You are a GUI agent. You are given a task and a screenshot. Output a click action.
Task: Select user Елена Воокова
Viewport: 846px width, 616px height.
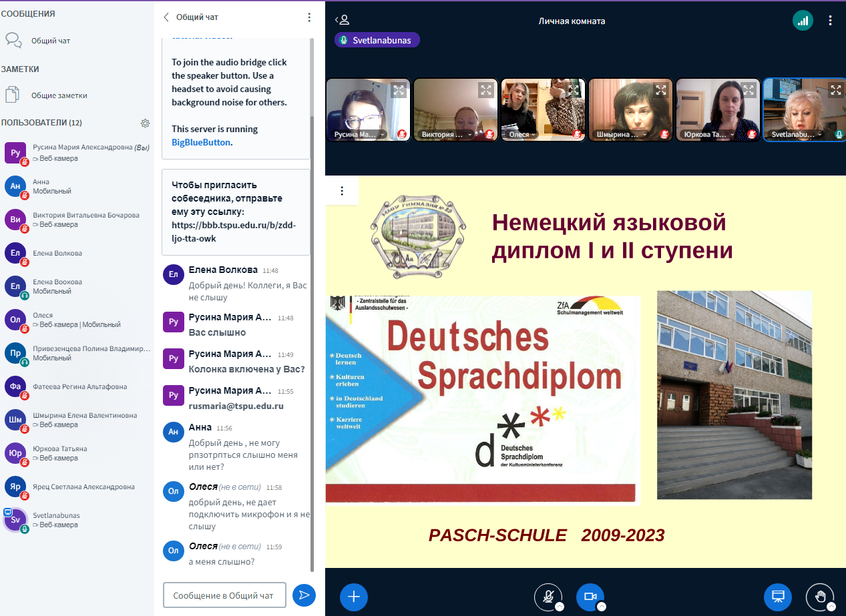(77, 286)
